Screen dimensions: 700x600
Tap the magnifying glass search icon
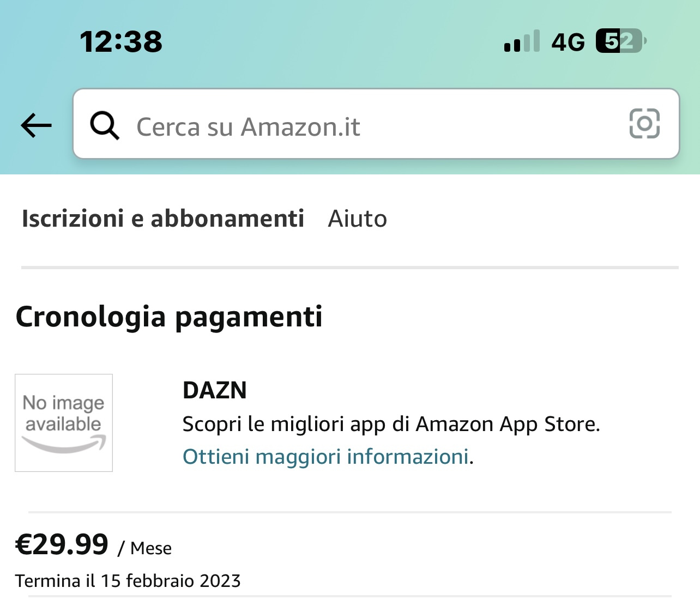click(x=105, y=126)
